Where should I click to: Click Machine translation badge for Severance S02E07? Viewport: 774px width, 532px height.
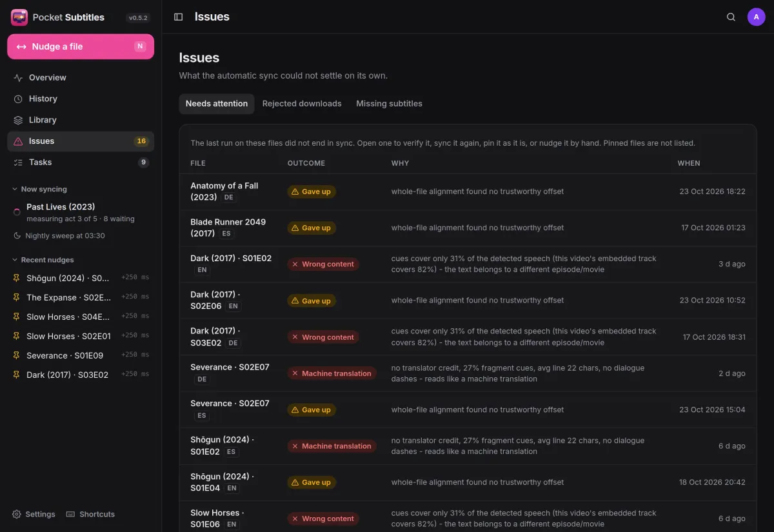332,373
